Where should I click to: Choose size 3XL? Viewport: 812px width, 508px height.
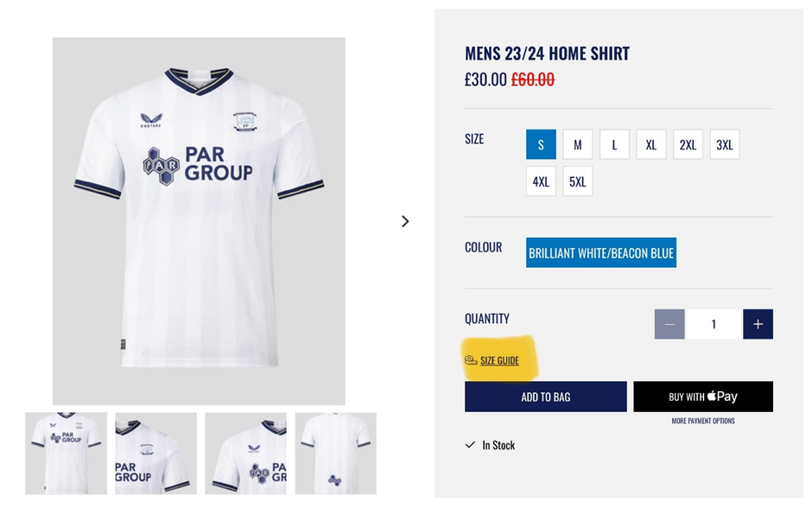(x=725, y=144)
